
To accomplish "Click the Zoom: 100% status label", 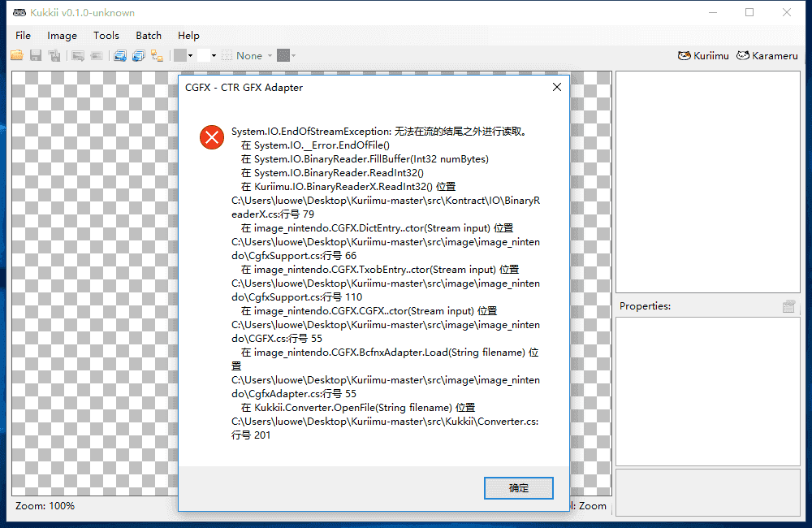I will (x=45, y=506).
